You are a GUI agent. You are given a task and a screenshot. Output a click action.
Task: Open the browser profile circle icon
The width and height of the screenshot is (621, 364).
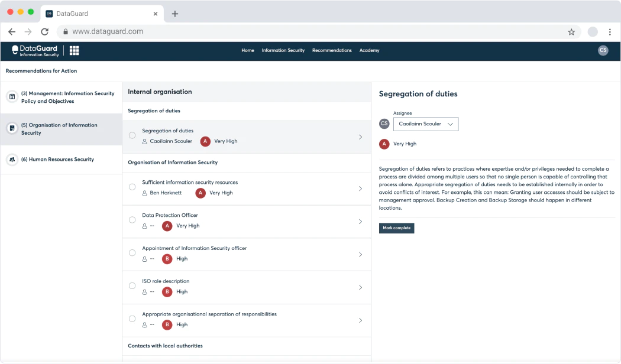(593, 32)
